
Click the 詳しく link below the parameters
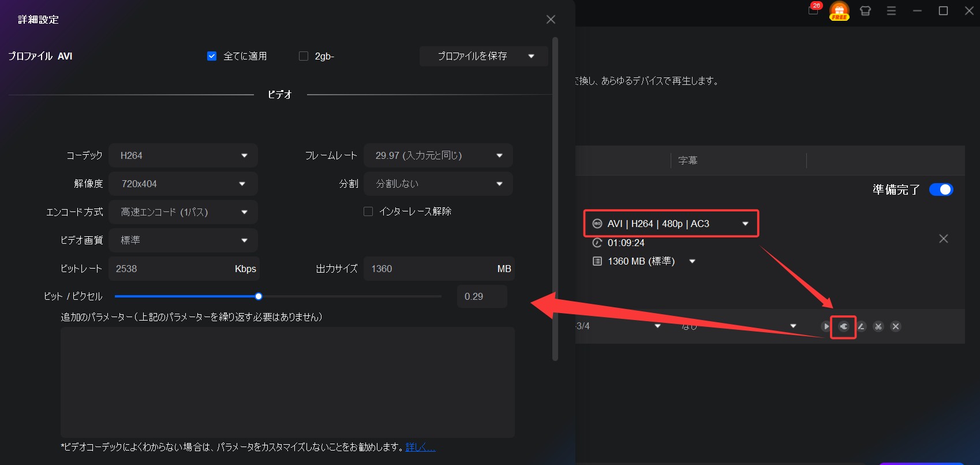click(420, 447)
